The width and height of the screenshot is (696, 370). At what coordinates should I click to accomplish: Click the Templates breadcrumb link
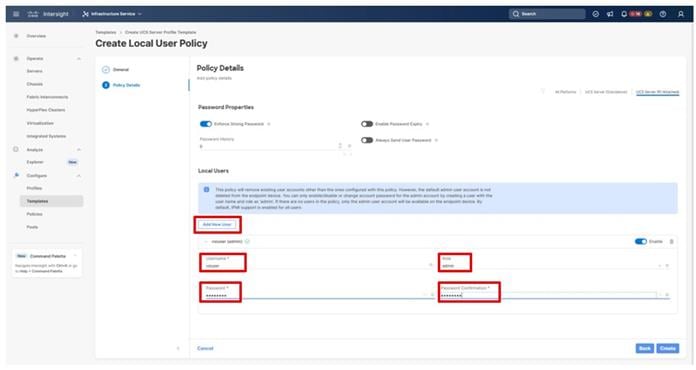point(106,32)
